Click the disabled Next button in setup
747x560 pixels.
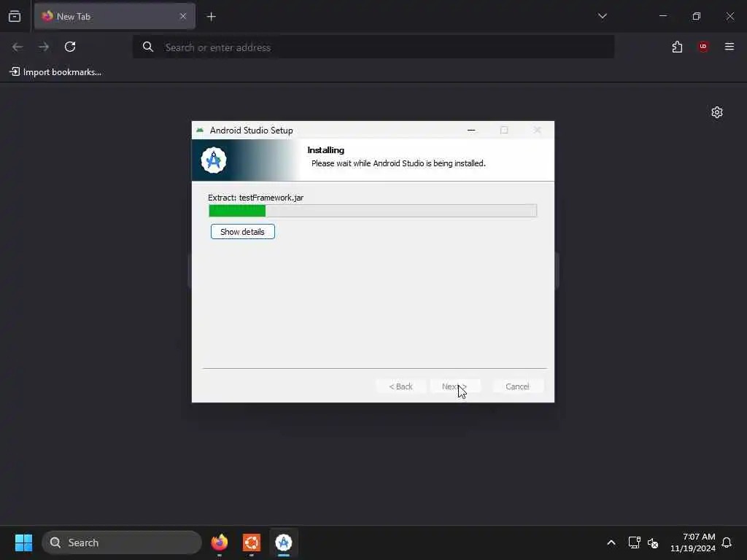(454, 386)
